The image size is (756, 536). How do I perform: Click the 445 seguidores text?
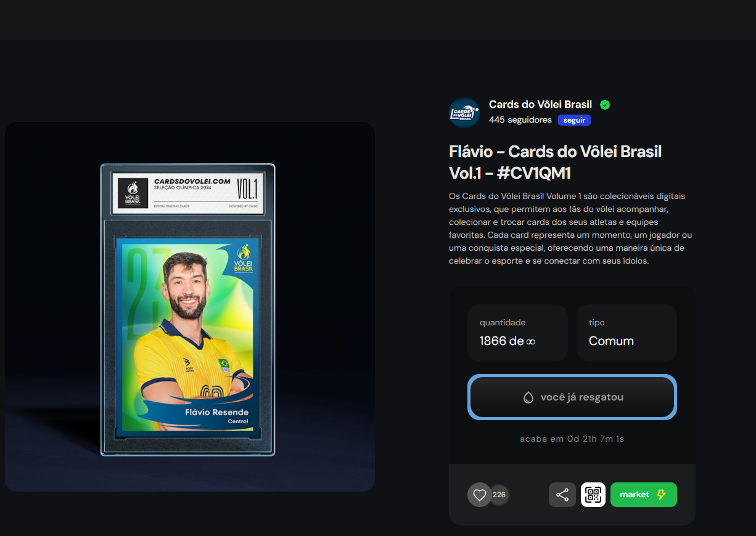click(x=520, y=120)
